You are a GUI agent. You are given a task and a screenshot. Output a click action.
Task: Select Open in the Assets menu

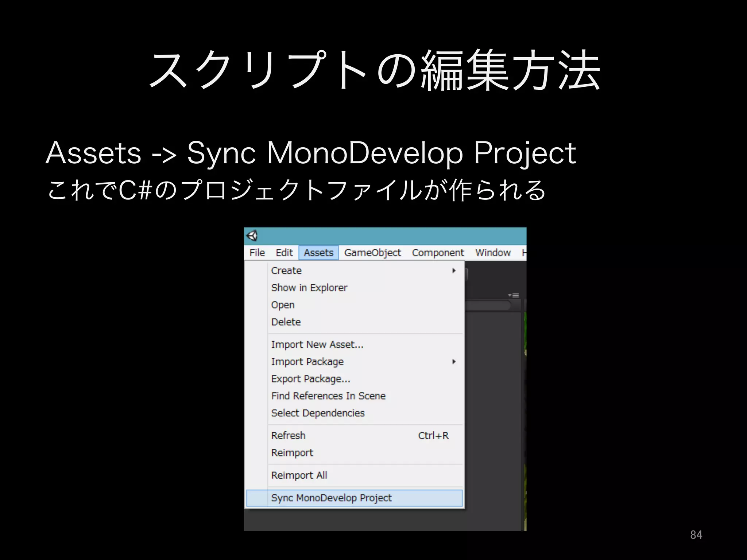click(x=355, y=305)
